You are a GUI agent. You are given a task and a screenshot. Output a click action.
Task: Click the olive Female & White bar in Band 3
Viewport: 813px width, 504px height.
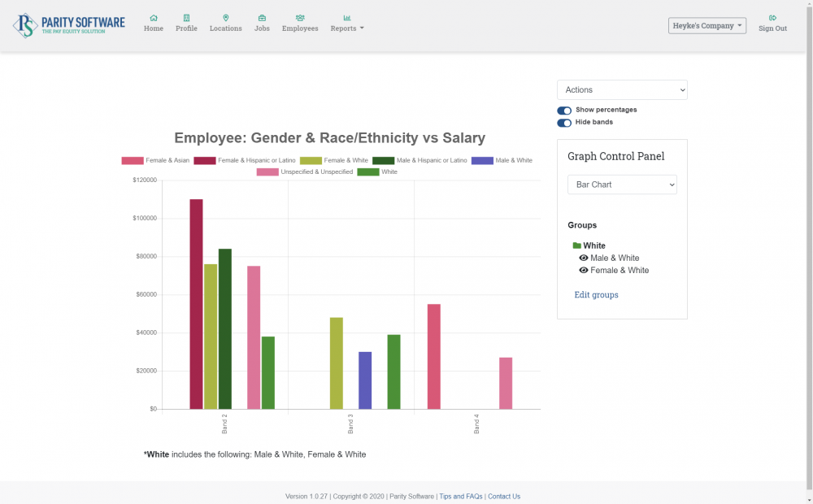click(337, 363)
